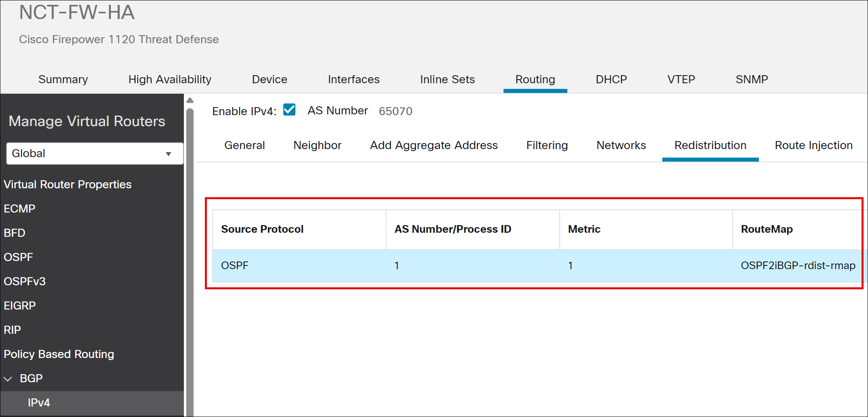This screenshot has height=417, width=868.
Task: Open the Interfaces device tab
Action: pyautogui.click(x=354, y=80)
